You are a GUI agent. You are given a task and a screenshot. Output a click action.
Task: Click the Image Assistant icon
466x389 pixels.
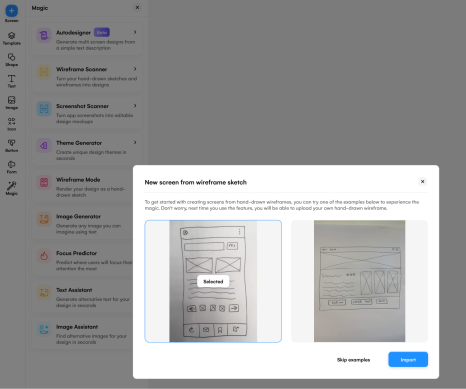click(x=44, y=329)
